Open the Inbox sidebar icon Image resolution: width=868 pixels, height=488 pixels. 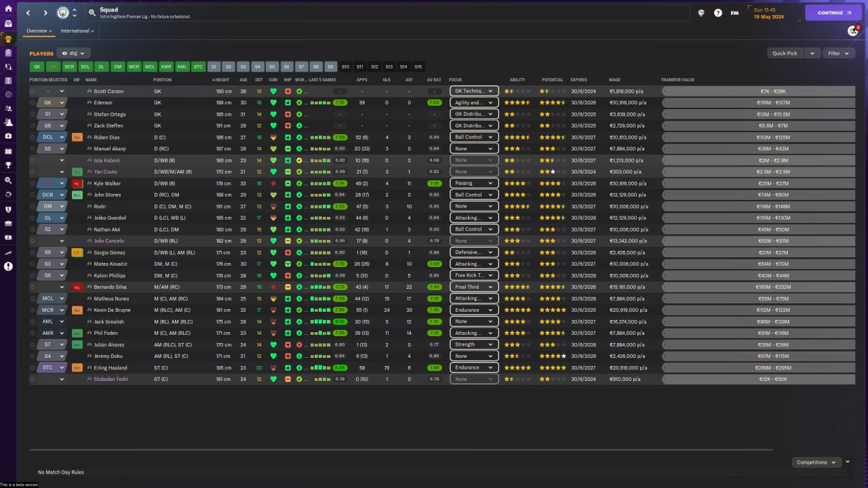pos(8,24)
